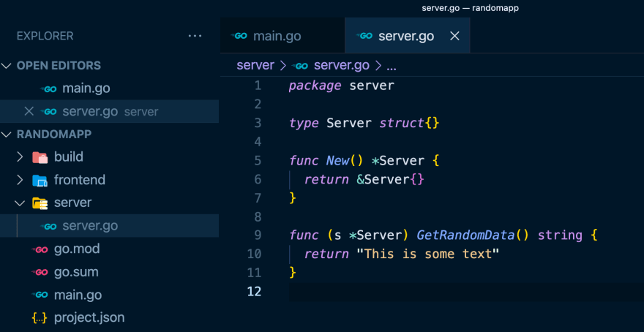Screen dimensions: 644x332
Task: Place cursor on empty line 12
Action: tap(466, 291)
